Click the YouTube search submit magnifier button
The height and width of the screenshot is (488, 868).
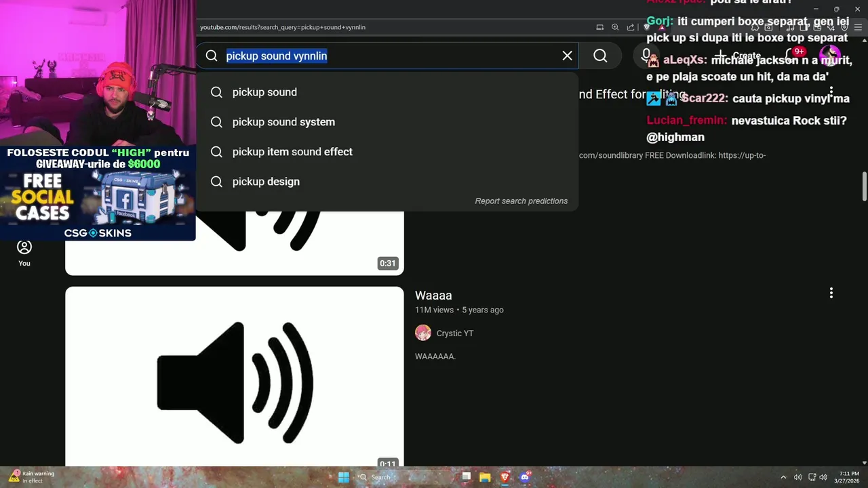[600, 56]
